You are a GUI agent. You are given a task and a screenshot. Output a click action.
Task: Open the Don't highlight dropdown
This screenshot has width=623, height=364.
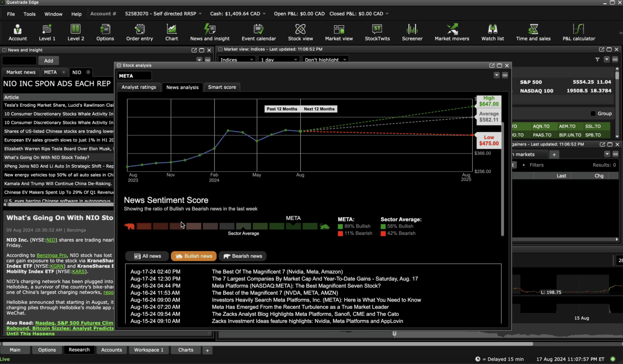325,60
